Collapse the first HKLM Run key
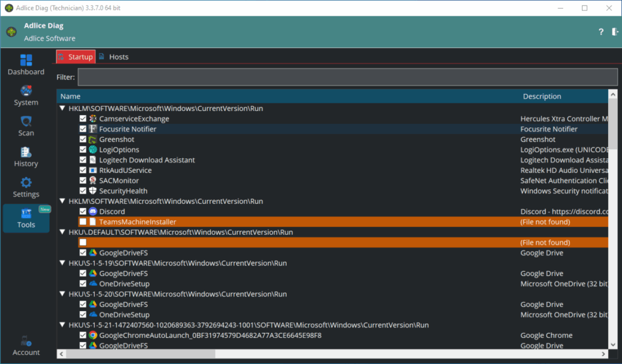The image size is (622, 364). [x=63, y=109]
